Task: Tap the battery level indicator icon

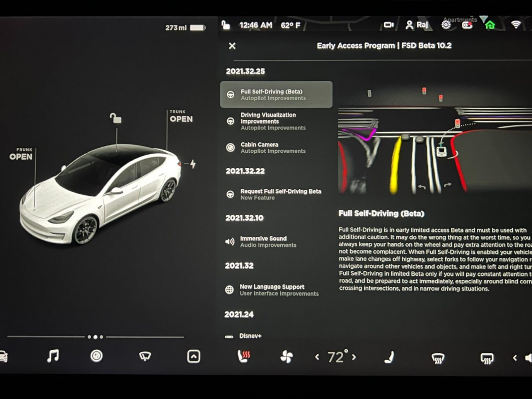Action: (198, 28)
